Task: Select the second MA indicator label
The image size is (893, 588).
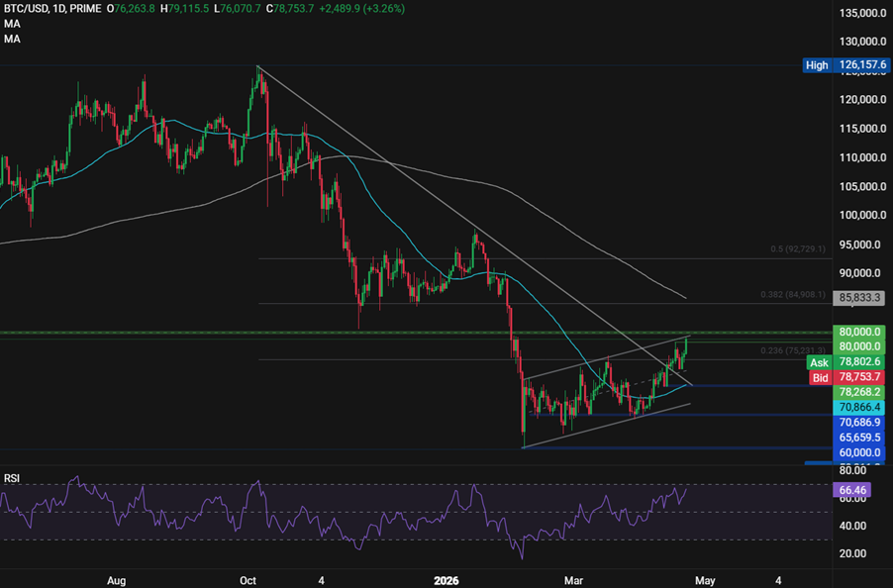Action: 10,38
